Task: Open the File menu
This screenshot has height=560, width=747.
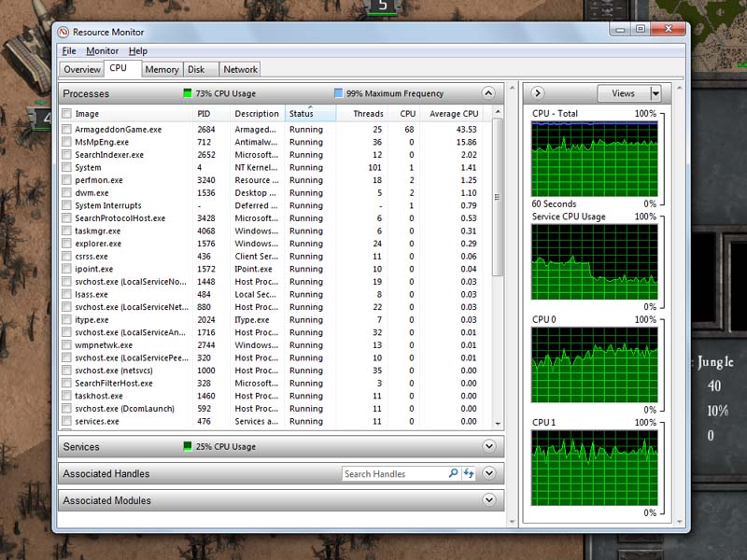Action: [x=69, y=51]
